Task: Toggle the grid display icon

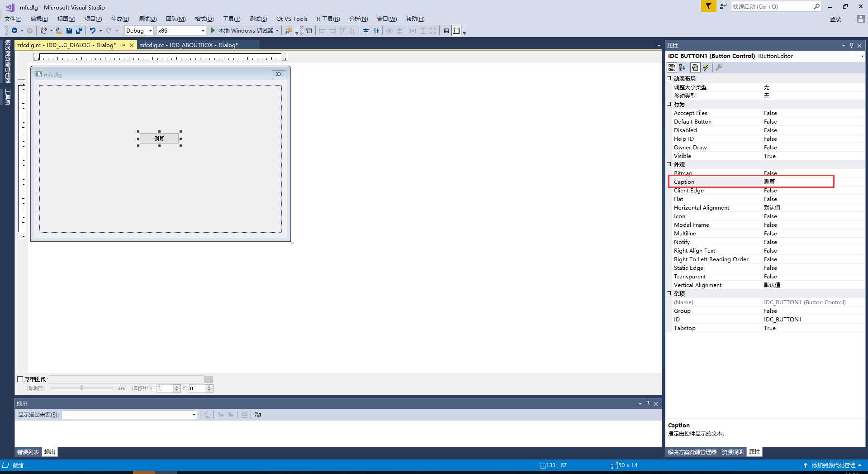Action: click(446, 30)
